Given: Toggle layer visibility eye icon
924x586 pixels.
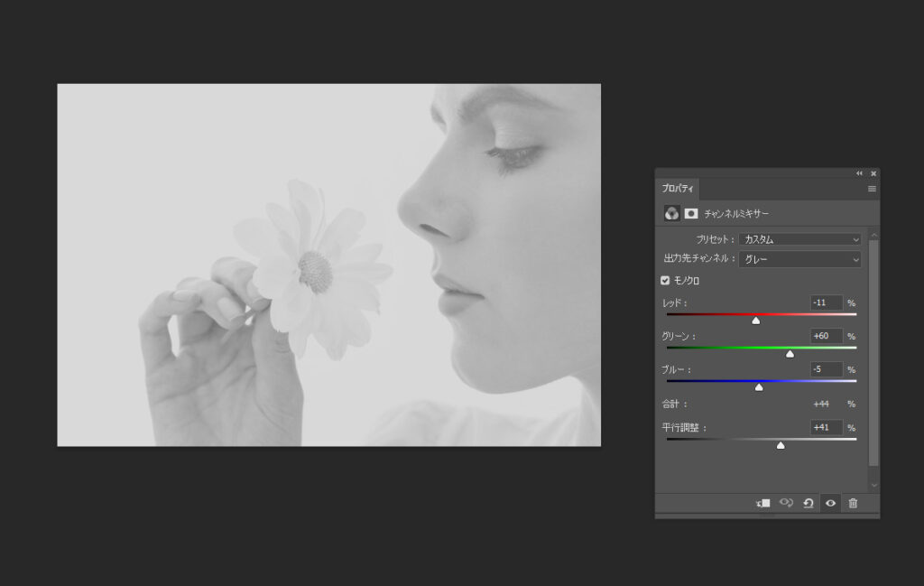Looking at the screenshot, I should 830,503.
